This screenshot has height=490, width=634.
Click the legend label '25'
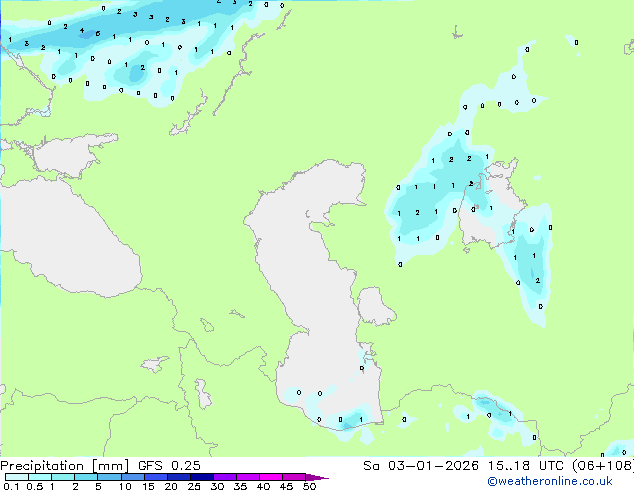[194, 486]
